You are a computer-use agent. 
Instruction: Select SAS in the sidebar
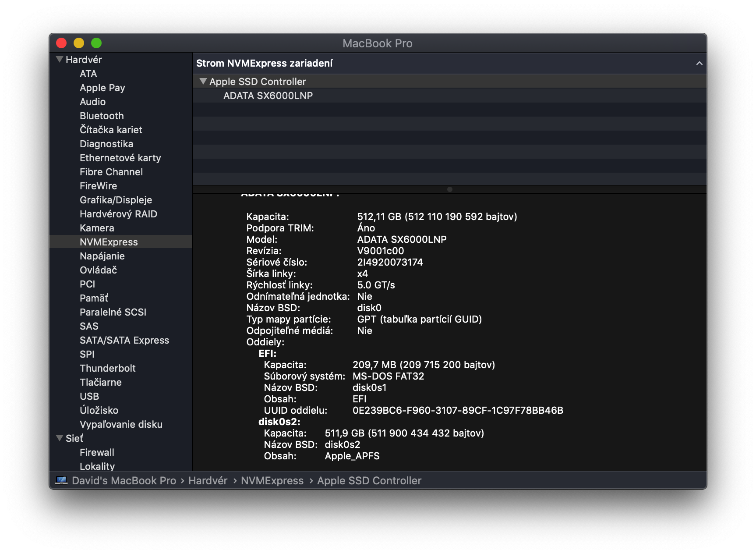point(89,326)
